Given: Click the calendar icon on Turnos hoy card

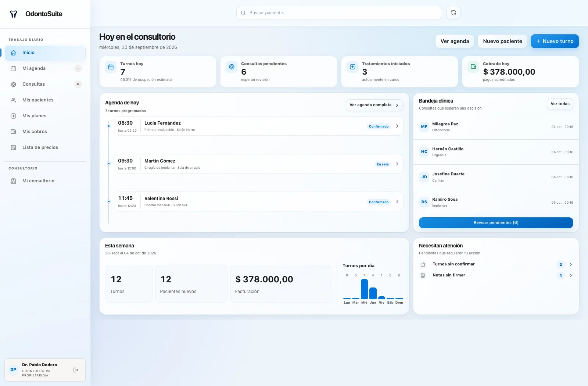Looking at the screenshot, I should [x=111, y=67].
